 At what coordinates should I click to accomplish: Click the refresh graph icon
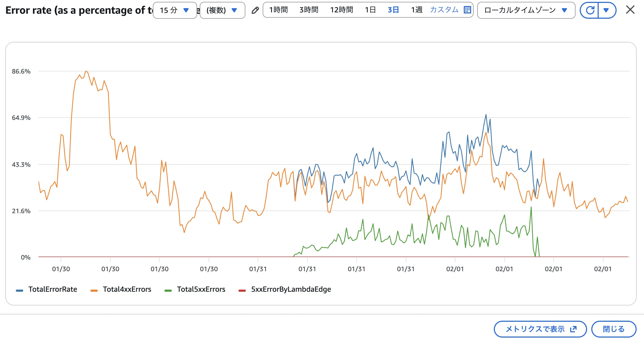(x=590, y=10)
